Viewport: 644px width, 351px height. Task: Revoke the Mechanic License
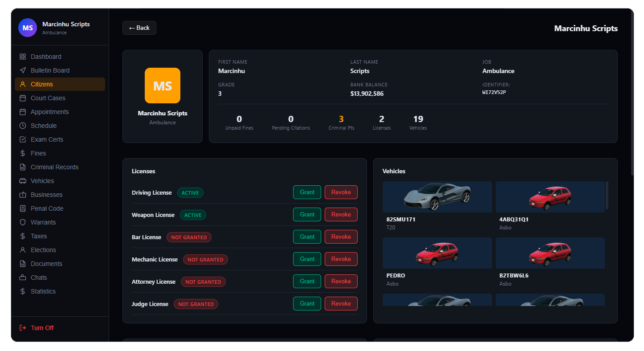click(341, 259)
